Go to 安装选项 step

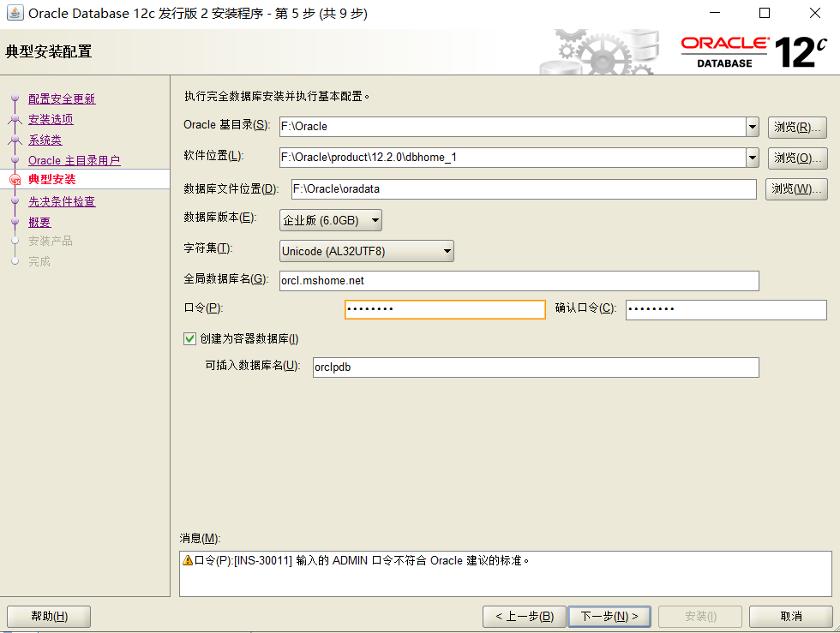[51, 119]
